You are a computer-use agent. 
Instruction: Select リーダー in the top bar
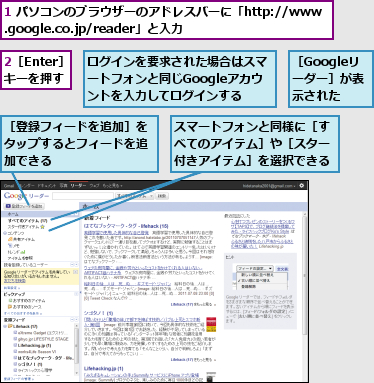[78, 186]
